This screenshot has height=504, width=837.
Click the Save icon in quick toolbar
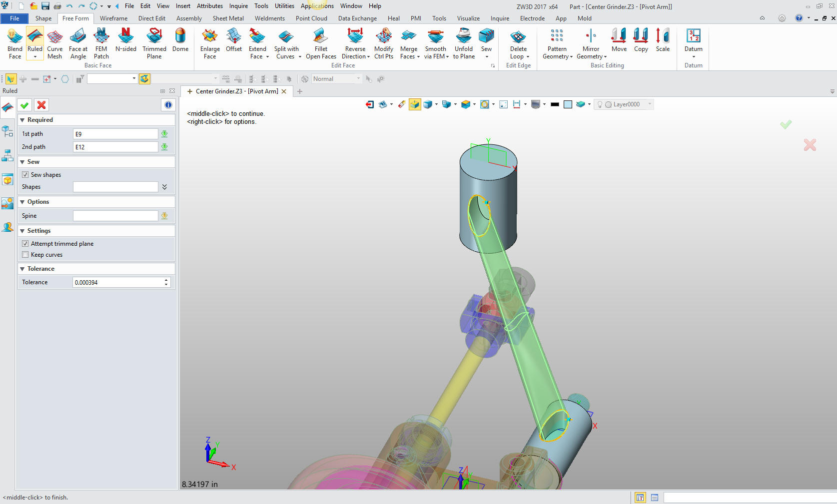click(45, 6)
